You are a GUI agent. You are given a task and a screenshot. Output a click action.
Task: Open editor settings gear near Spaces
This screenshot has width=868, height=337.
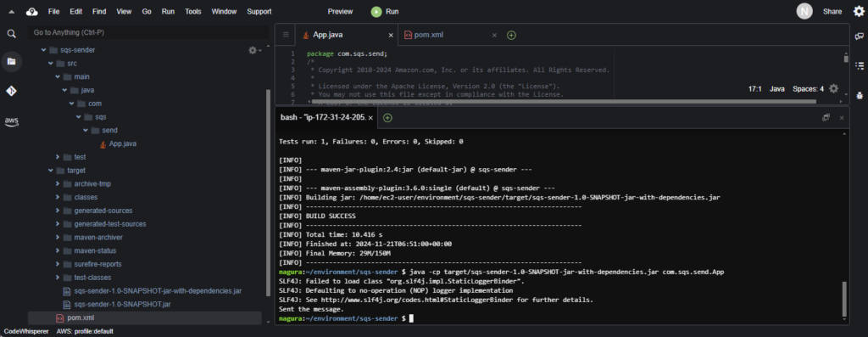click(x=834, y=88)
